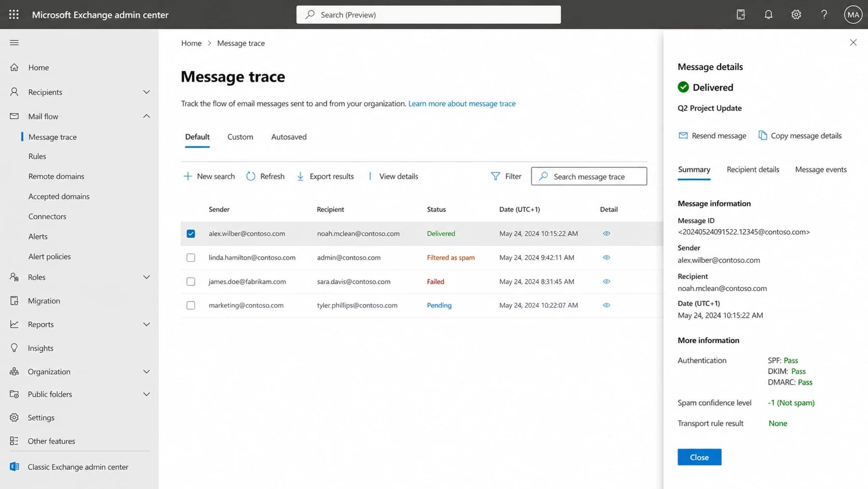868x489 pixels.
Task: Open Rules under Mail flow
Action: [37, 156]
